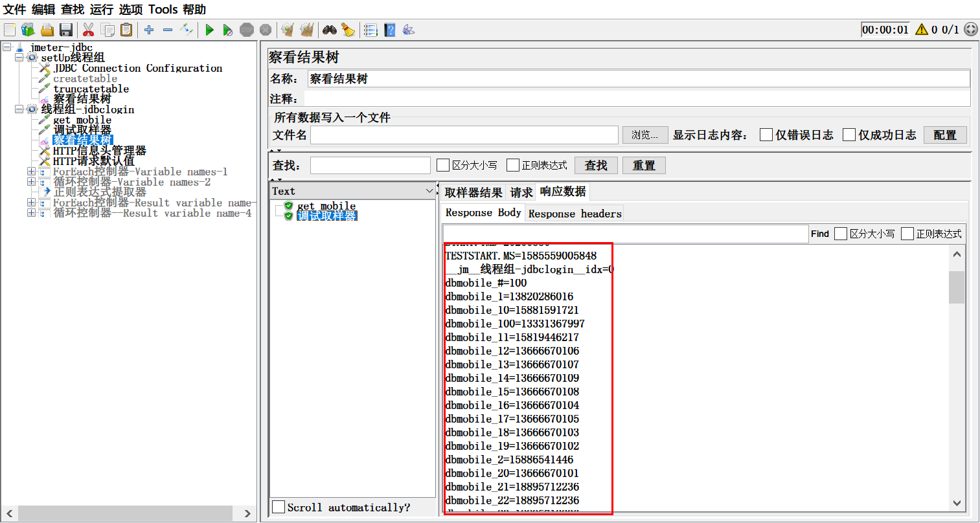This screenshot has height=523, width=980.
Task: Toggle Scroll automatically checkbox
Action: coord(279,507)
